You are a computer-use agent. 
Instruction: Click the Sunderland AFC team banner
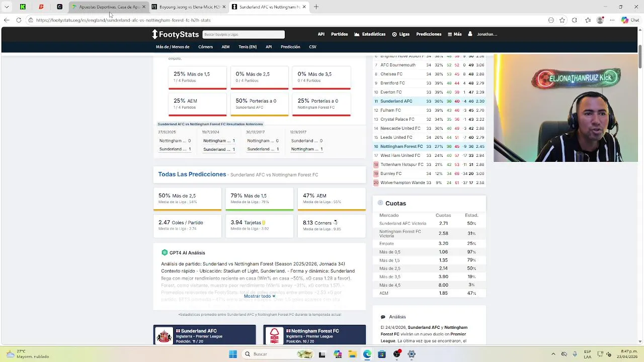click(x=204, y=335)
